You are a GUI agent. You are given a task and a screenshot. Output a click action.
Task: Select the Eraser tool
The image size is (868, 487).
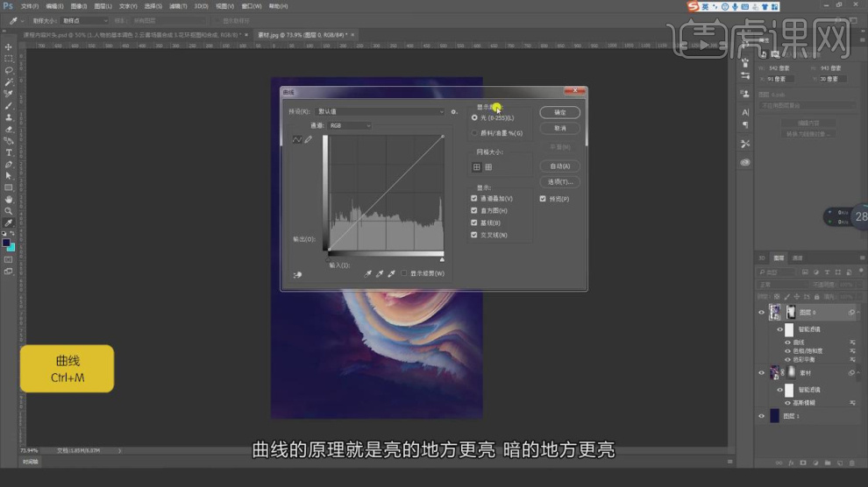[8, 129]
